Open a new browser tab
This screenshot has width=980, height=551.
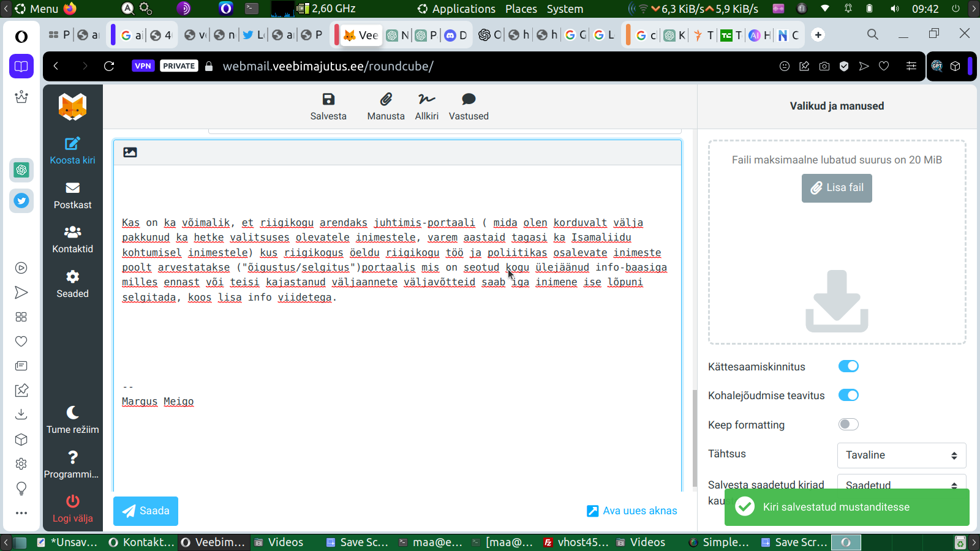click(818, 35)
